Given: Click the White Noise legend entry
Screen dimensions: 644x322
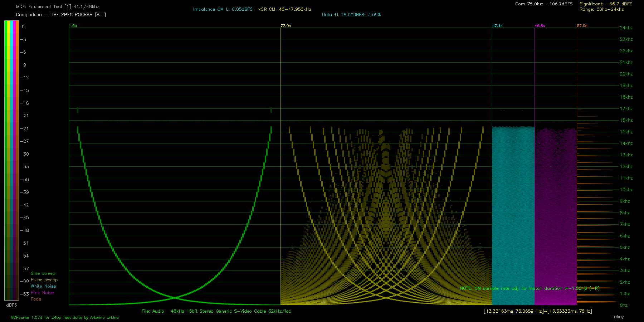Looking at the screenshot, I should tap(43, 286).
